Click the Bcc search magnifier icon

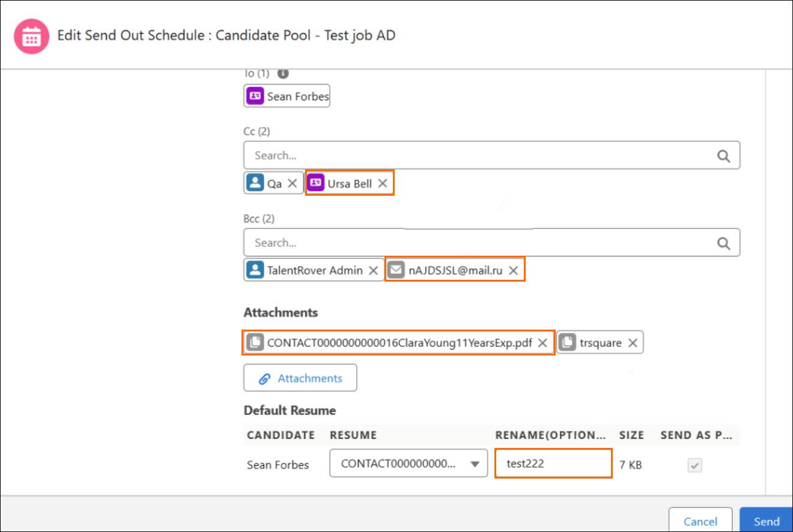(x=724, y=243)
